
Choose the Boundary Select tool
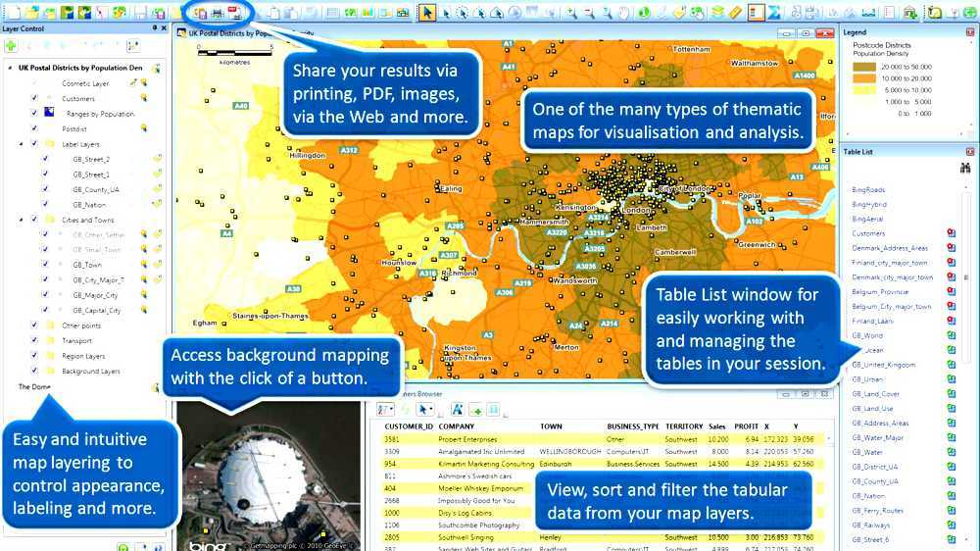[x=497, y=12]
